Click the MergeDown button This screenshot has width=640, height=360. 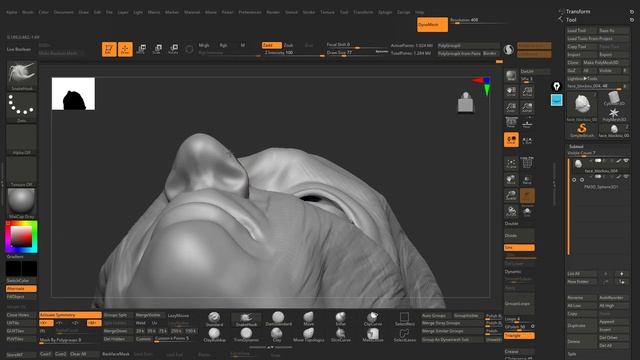point(118,331)
